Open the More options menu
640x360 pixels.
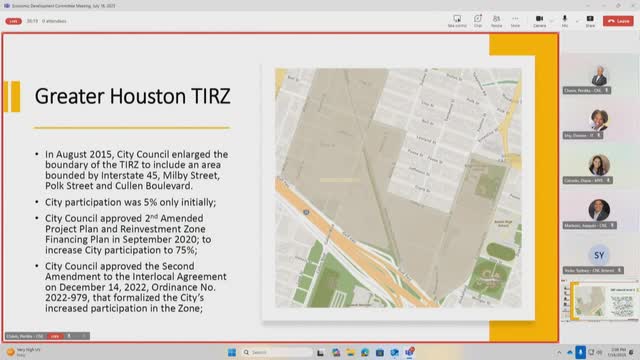515,21
